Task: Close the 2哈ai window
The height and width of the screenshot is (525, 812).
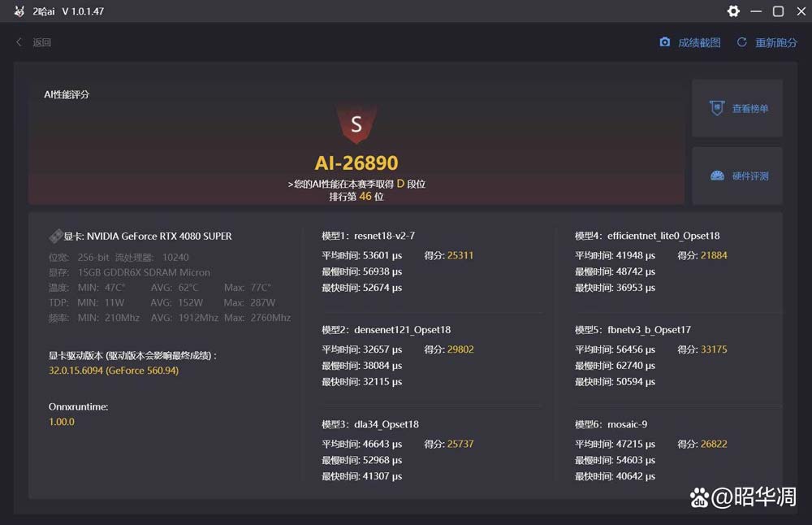Action: coord(798,11)
